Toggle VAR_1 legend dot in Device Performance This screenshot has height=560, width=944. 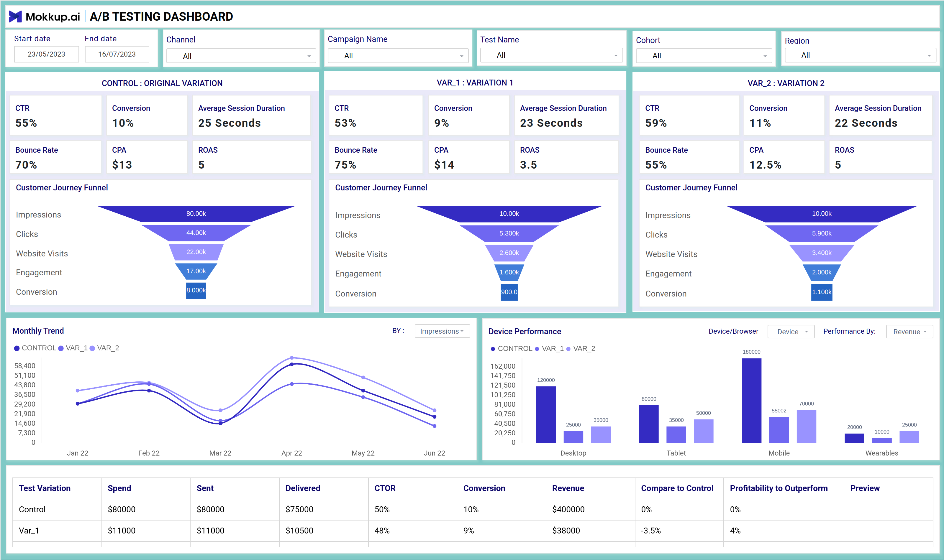(x=537, y=349)
